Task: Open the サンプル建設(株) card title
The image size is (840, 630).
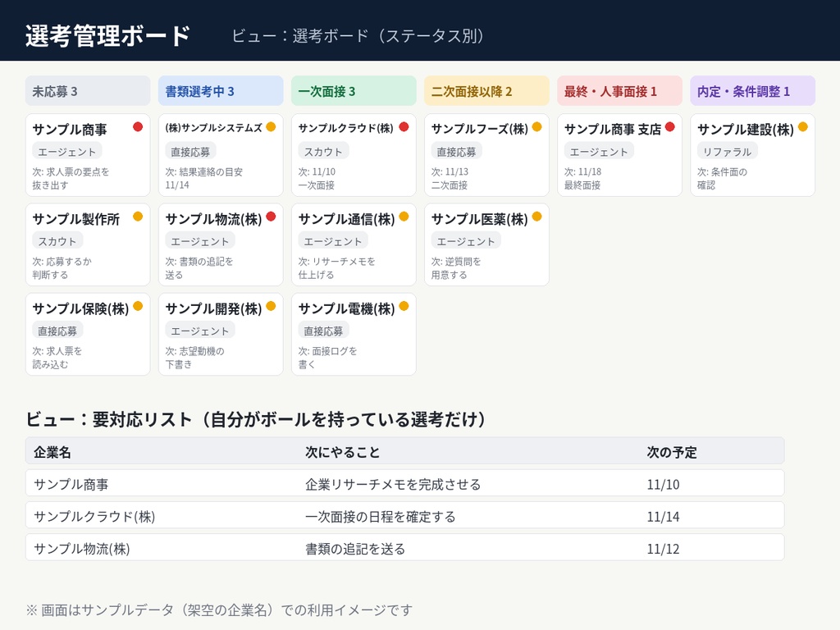Action: 746,130
